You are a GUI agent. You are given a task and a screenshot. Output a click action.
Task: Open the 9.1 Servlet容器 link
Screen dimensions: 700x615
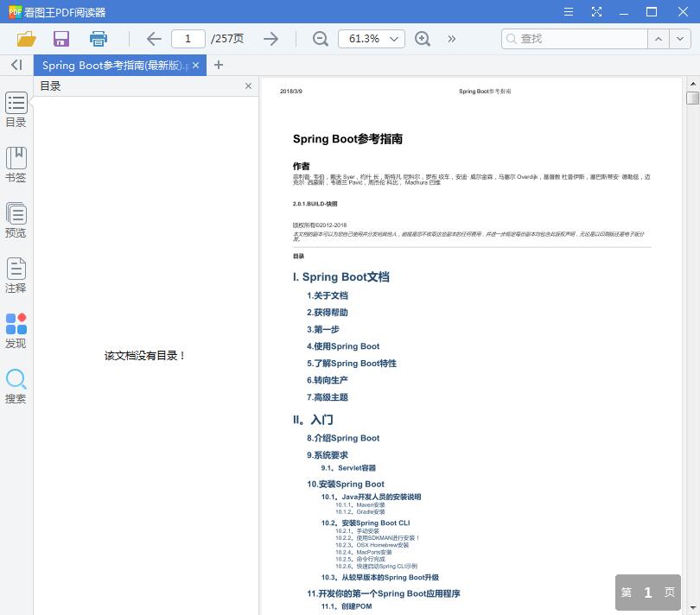tap(348, 468)
